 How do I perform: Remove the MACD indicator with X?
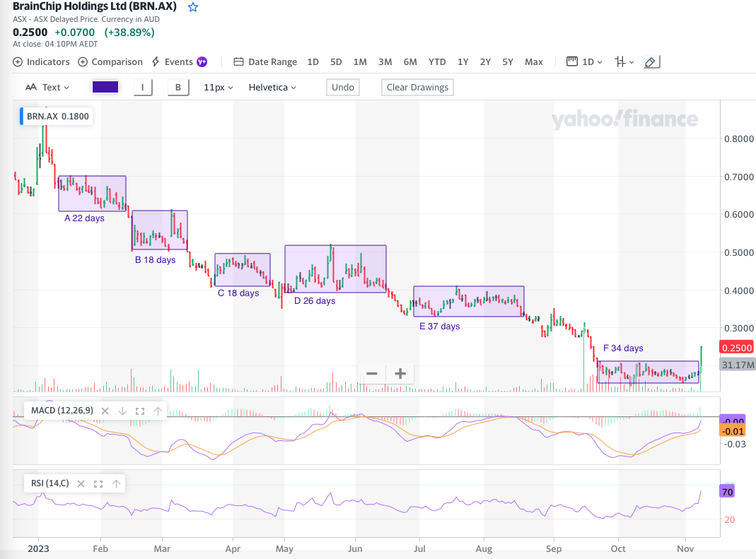coord(105,411)
